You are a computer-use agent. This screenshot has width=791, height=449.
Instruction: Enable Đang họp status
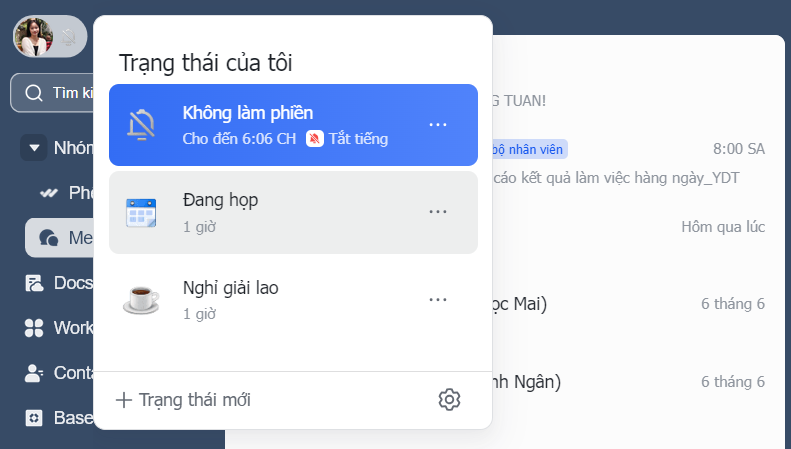(293, 212)
